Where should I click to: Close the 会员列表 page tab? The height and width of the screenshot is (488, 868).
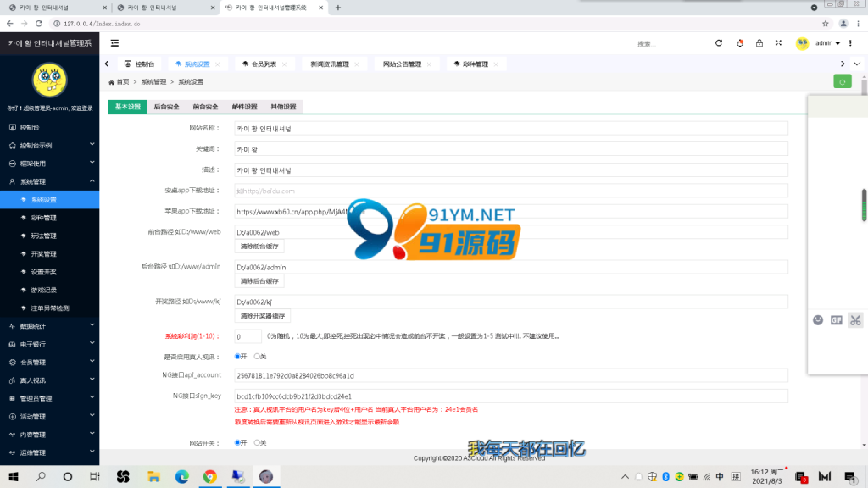tap(284, 64)
